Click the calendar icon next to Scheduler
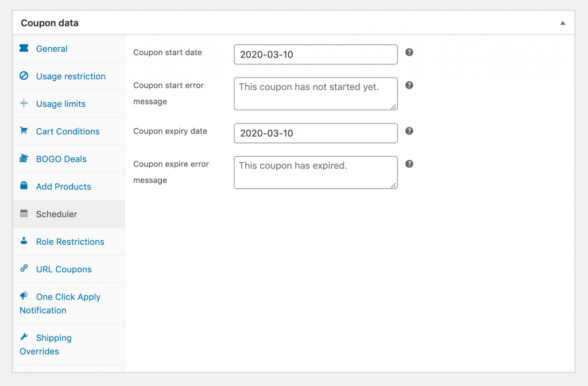The image size is (588, 386). pyautogui.click(x=24, y=214)
